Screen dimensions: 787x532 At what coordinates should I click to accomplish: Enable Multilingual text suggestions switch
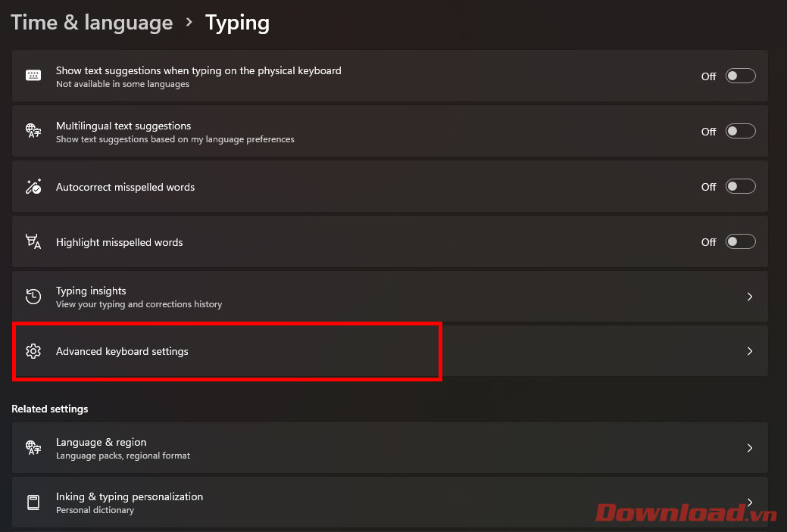click(740, 131)
